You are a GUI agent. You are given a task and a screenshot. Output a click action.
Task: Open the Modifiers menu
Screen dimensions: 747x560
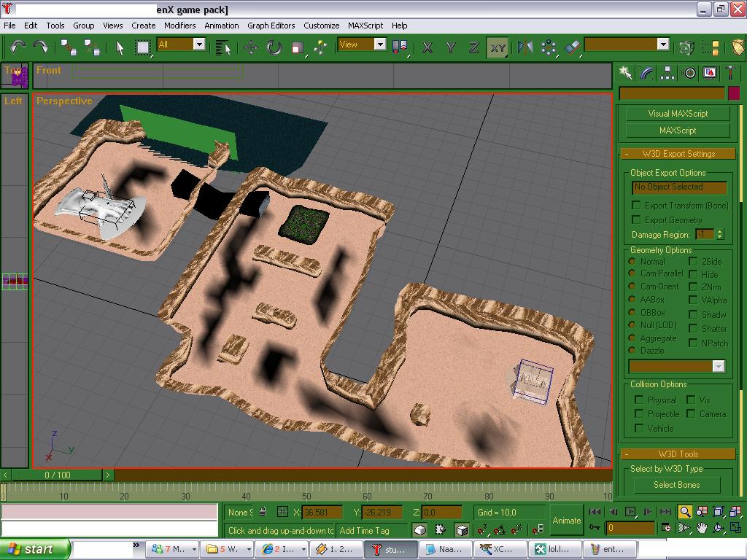point(179,26)
